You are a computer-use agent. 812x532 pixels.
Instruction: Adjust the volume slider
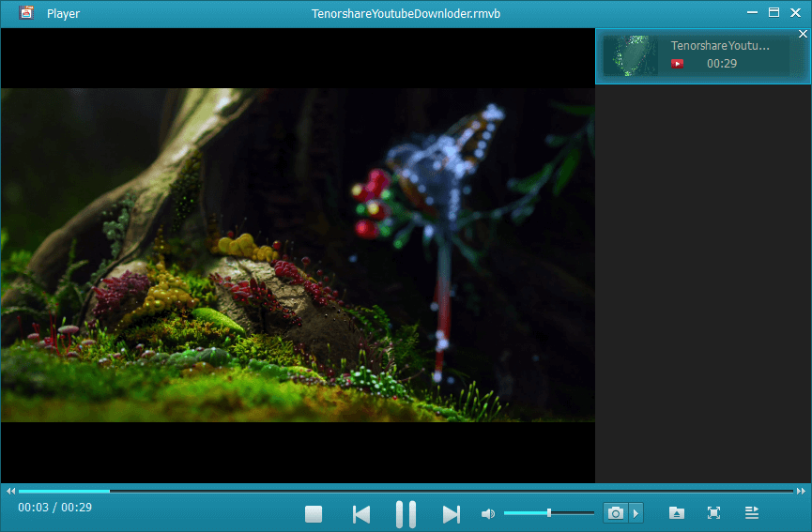[549, 513]
